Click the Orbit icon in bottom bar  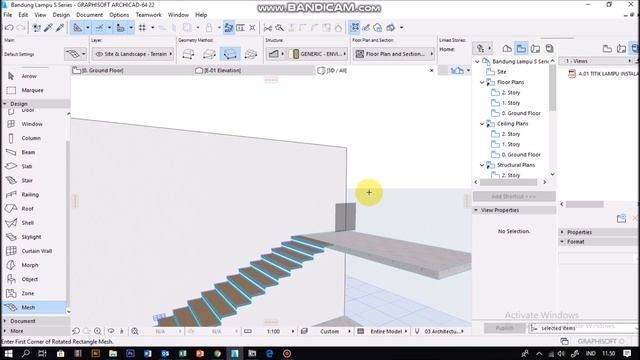point(111,331)
